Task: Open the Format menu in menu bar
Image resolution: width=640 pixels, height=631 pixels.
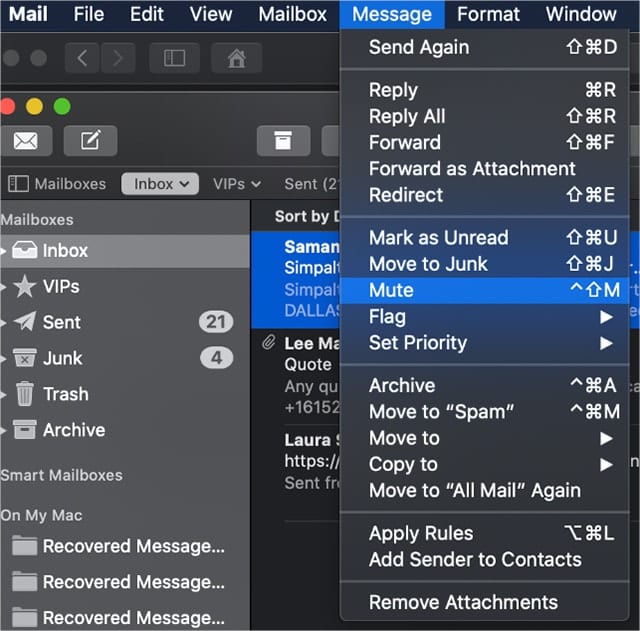Action: coord(488,14)
